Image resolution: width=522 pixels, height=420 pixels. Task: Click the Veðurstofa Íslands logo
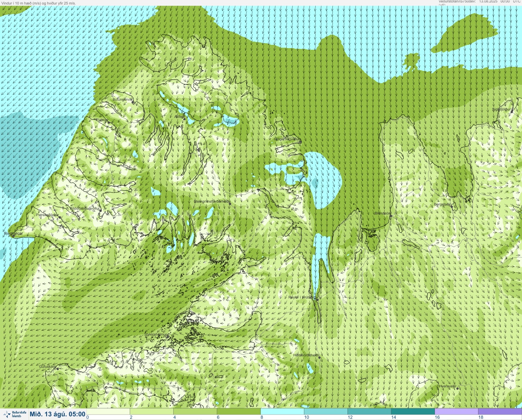pos(14,414)
